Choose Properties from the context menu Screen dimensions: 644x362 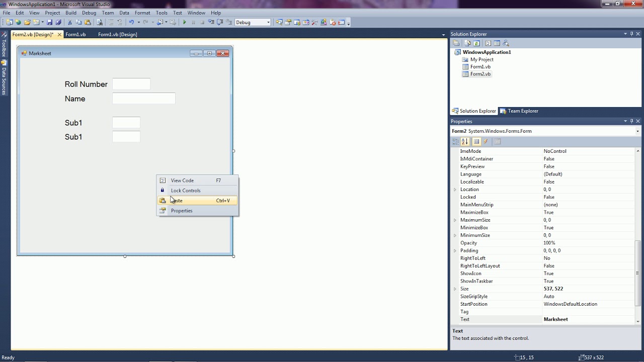197,211
